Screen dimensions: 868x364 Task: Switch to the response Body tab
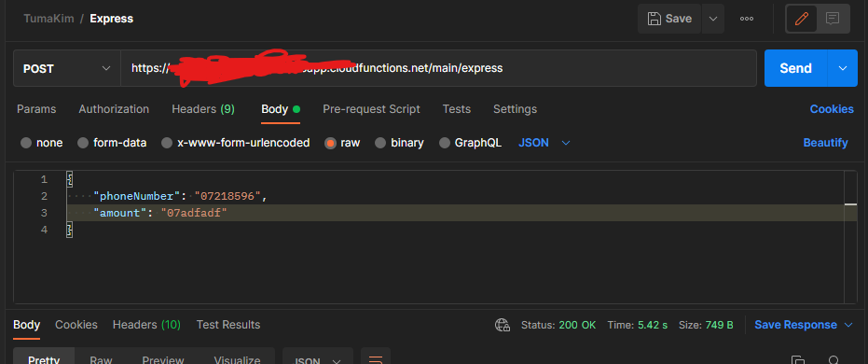[26, 325]
